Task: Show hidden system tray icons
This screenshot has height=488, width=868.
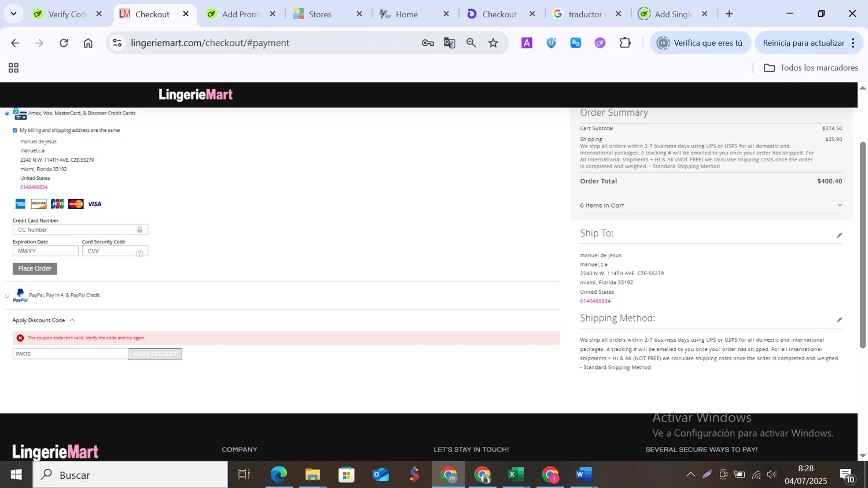Action: 690,475
